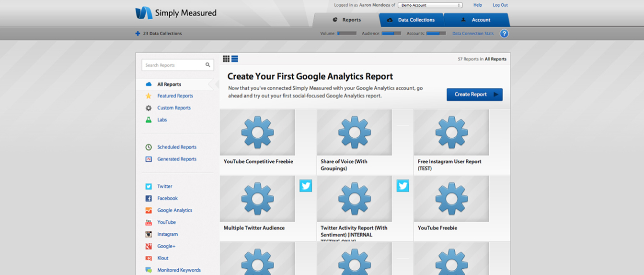Switch to list view icon
Screen dimensions: 644x275
(235, 59)
